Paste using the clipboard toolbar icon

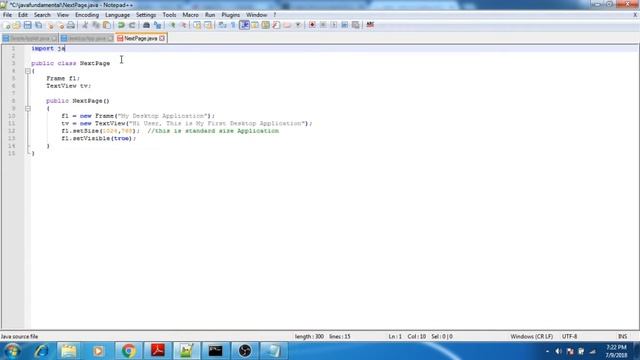(107, 25)
